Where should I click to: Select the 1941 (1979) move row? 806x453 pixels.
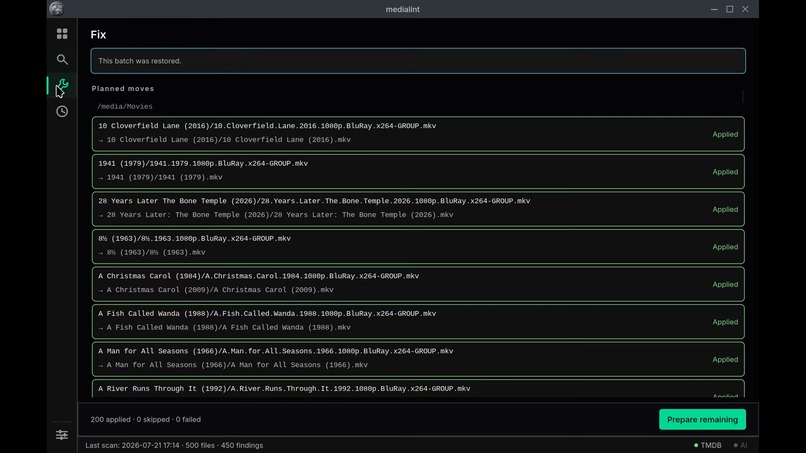418,171
